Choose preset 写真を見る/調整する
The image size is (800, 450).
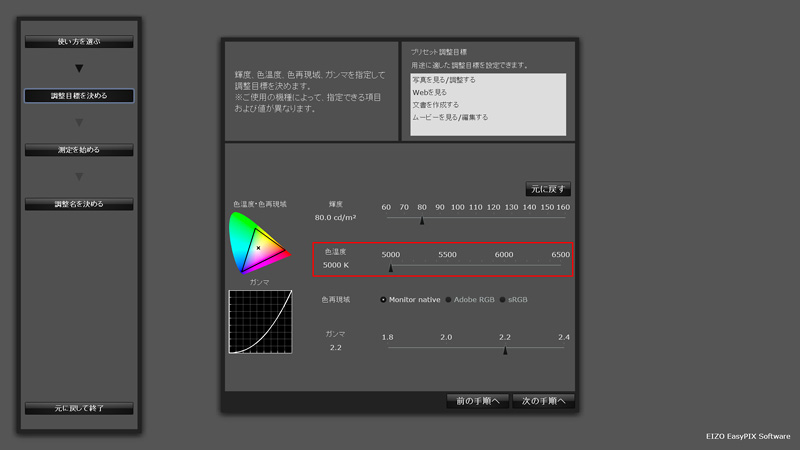coord(444,79)
